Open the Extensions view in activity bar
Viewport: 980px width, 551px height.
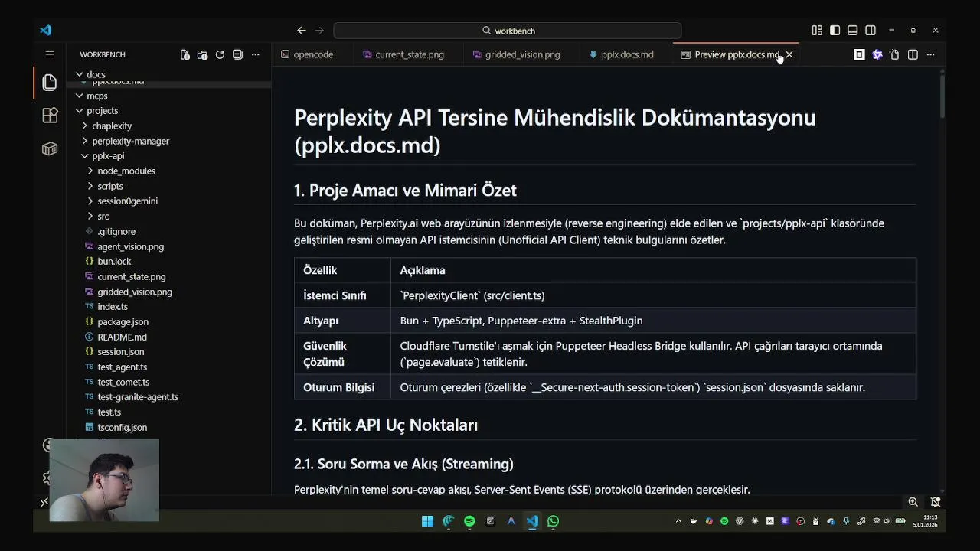[50, 116]
